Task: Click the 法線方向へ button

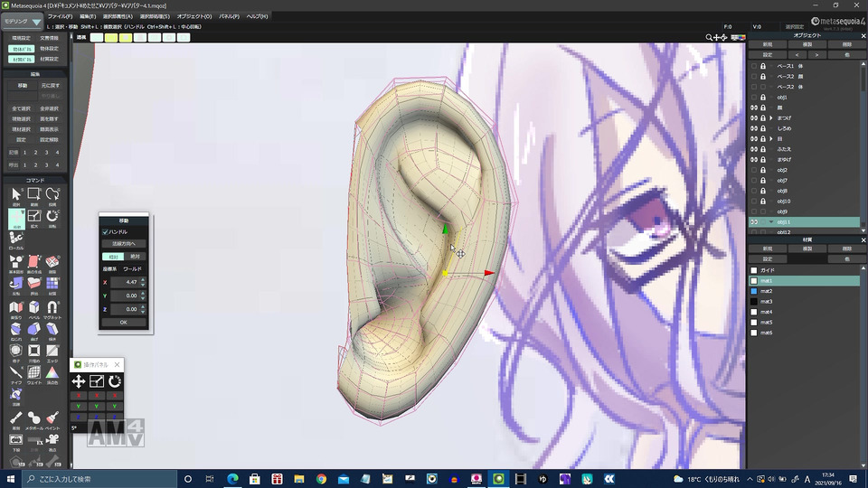Action: 124,243
